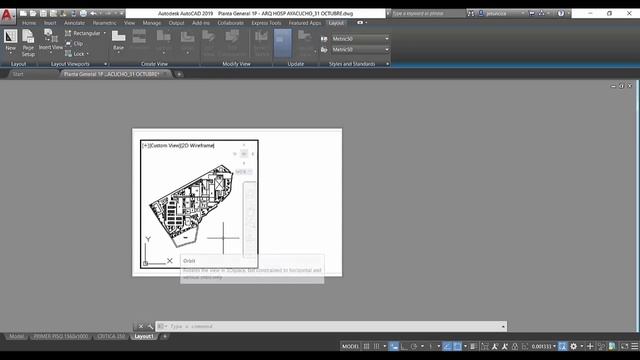Toggle object snap in status bar

(458, 347)
